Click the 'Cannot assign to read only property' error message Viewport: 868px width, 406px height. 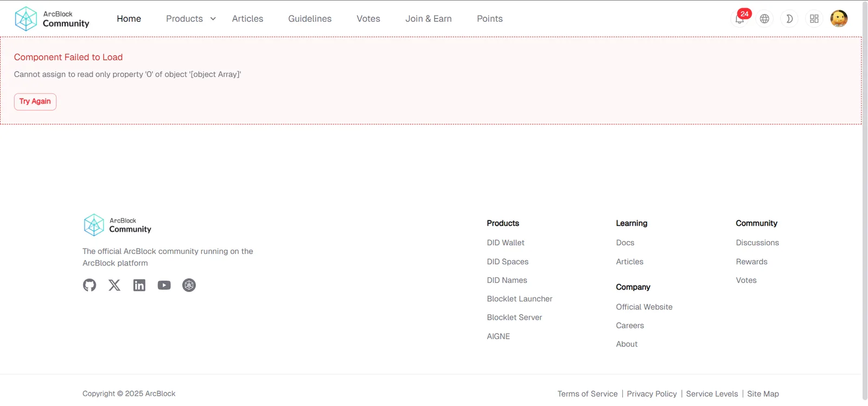coord(127,74)
